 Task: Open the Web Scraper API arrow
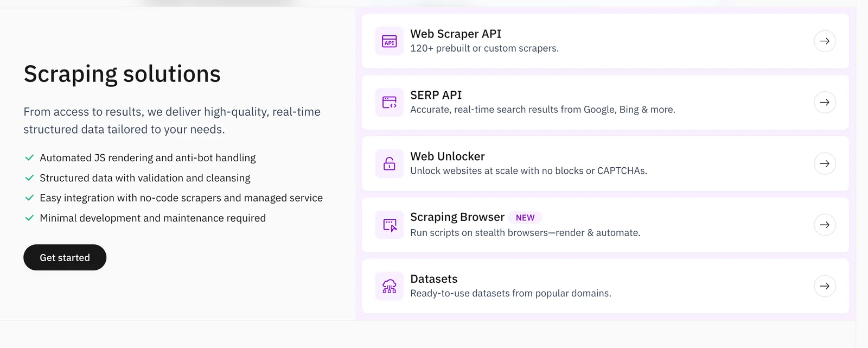click(x=824, y=41)
